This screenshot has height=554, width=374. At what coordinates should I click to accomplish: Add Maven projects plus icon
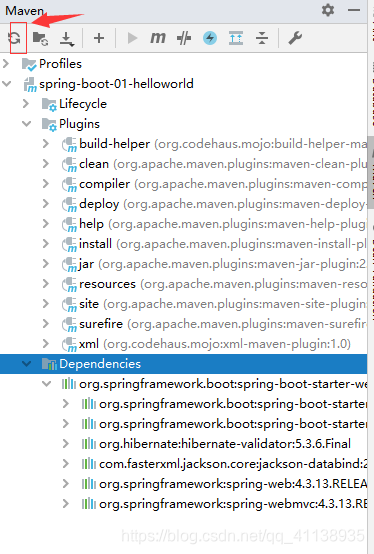click(99, 38)
